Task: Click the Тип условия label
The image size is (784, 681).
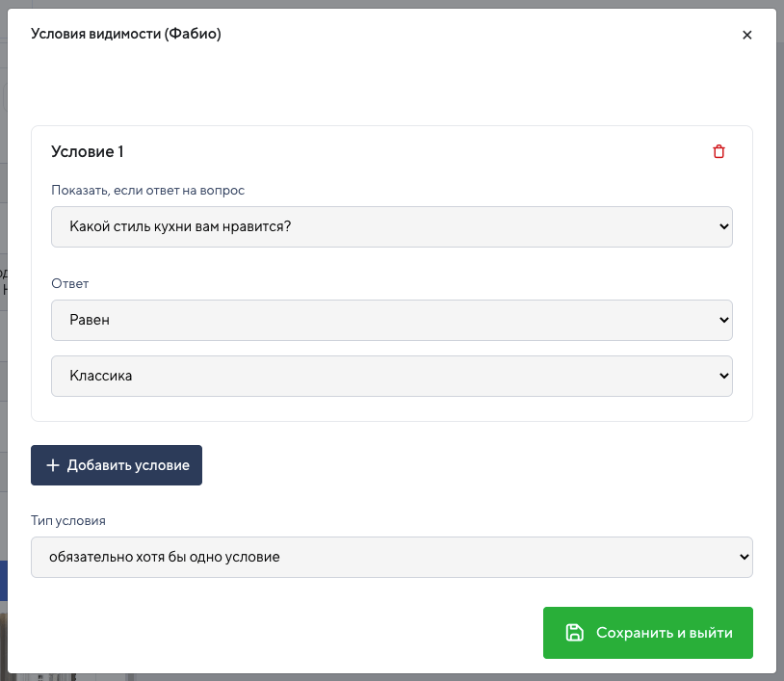Action: coord(68,520)
